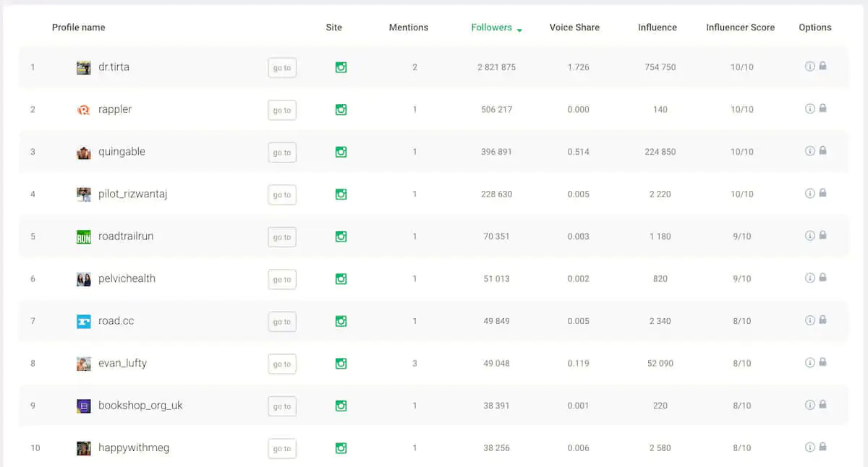
Task: Click the lock icon in bookshop_org_uk row
Action: tap(822, 405)
